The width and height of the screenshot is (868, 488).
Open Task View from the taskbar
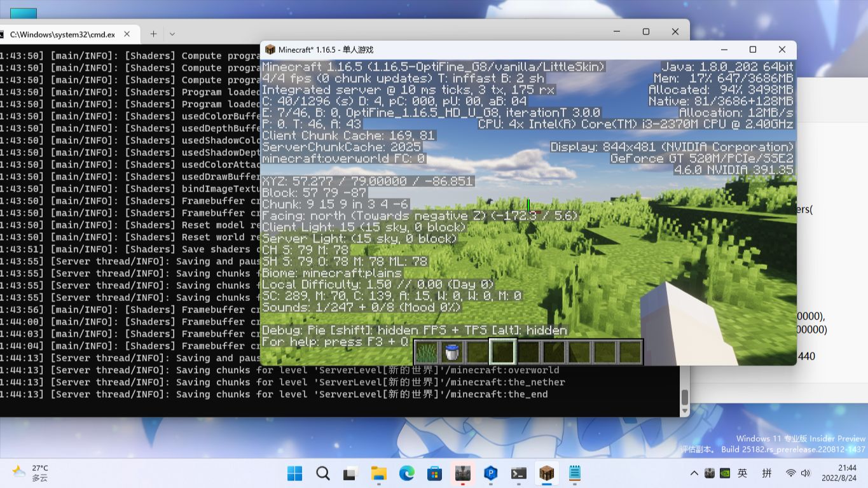(x=350, y=473)
